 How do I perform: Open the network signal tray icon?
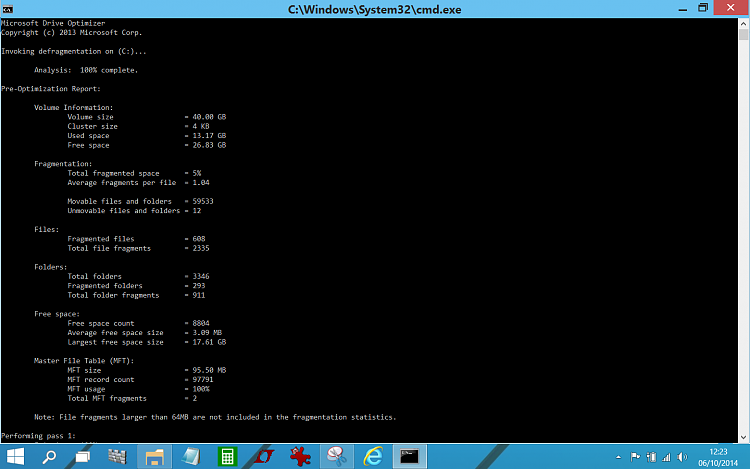[667, 457]
